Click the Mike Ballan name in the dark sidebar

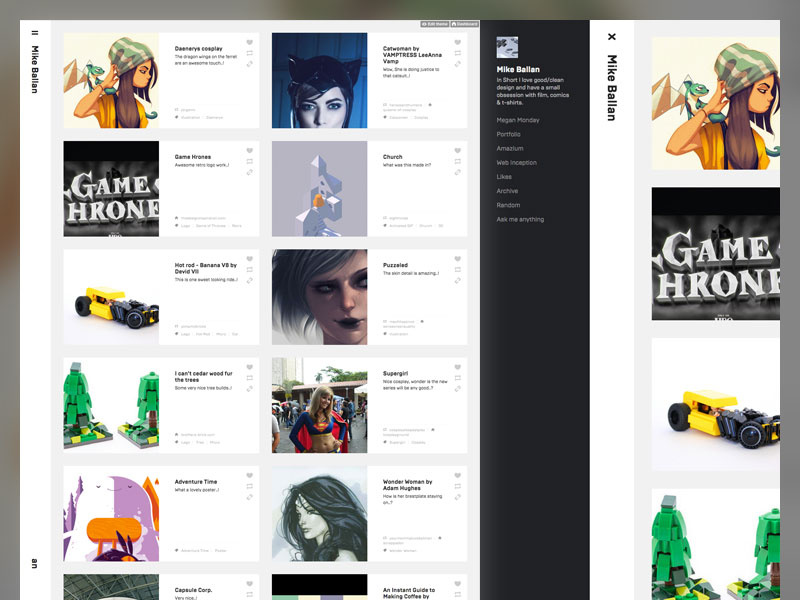tap(518, 69)
